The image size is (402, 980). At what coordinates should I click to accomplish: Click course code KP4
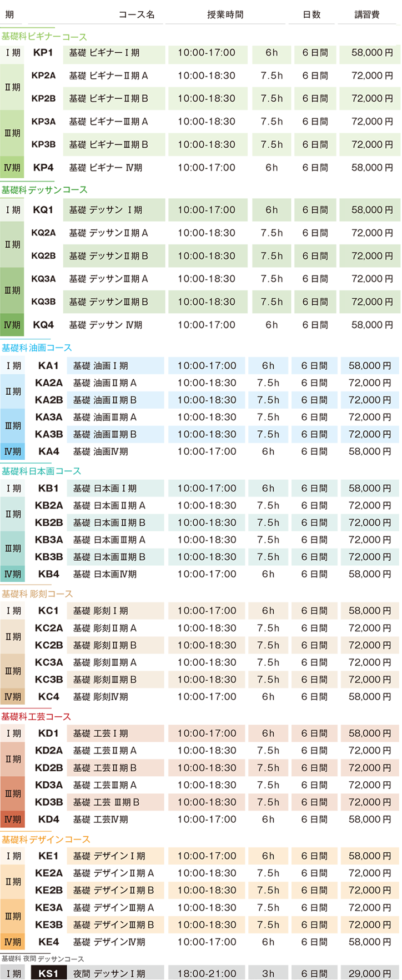(x=43, y=167)
